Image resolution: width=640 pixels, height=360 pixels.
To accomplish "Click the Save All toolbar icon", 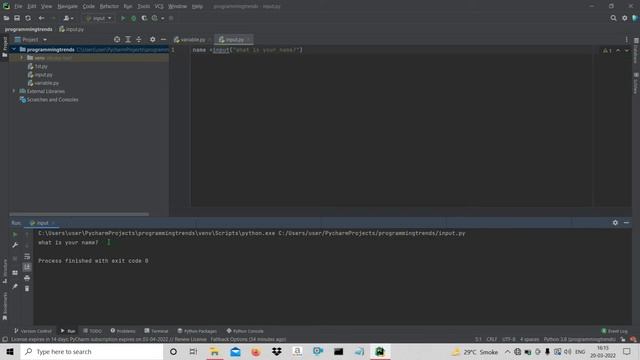I will tap(17, 18).
